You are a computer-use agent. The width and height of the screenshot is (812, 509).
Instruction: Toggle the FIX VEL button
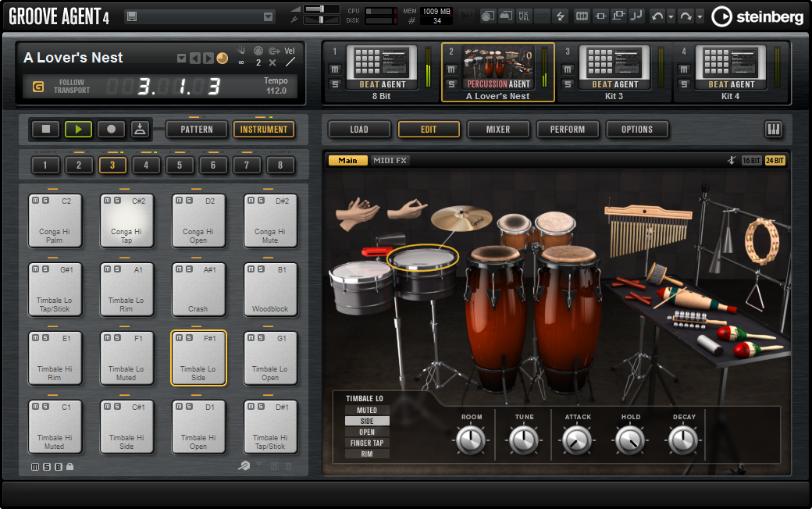pyautogui.click(x=524, y=16)
